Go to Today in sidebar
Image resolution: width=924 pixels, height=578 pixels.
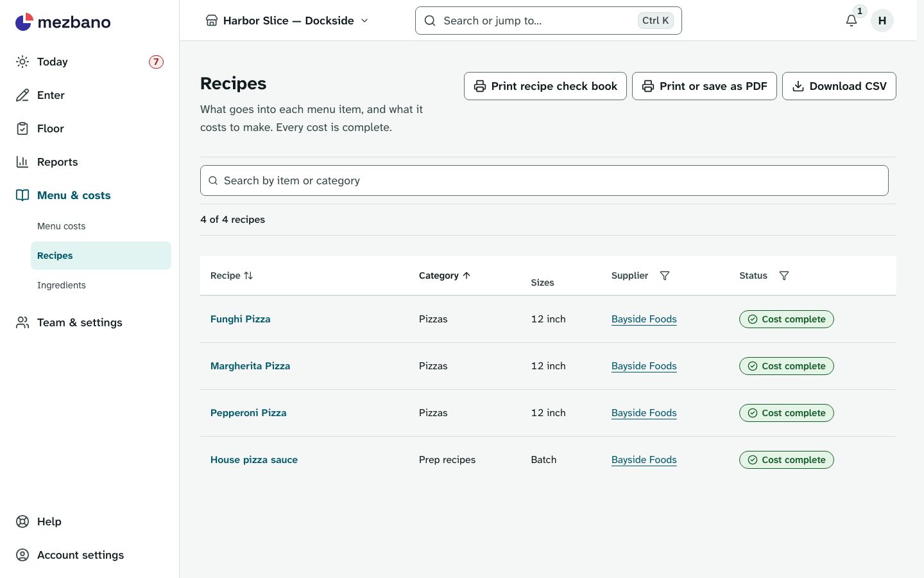coord(90,62)
